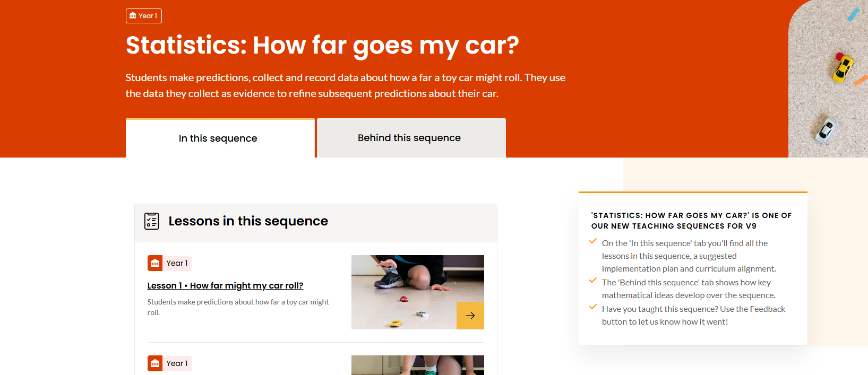Click the intro paragraph 'Students make predictions, collect'
Image resolution: width=868 pixels, height=375 pixels.
(x=345, y=85)
